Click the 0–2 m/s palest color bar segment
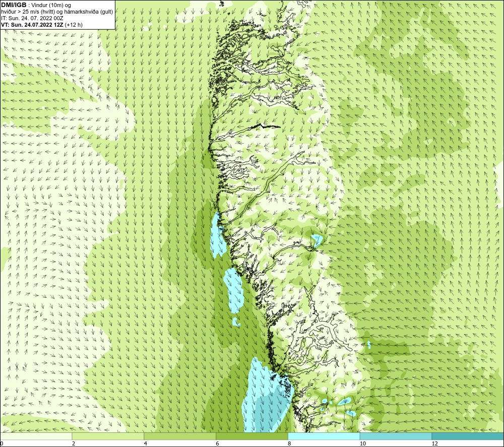 click(x=36, y=436)
